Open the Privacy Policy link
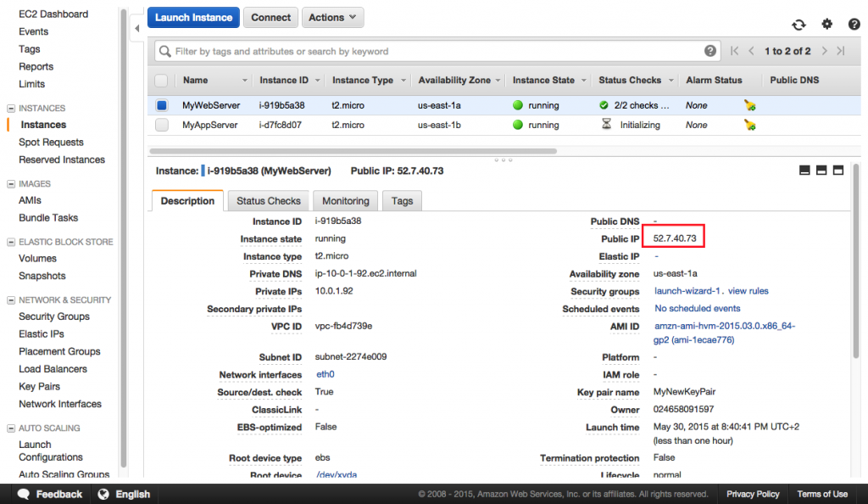Screen dimensions: 868x504 click(x=753, y=494)
